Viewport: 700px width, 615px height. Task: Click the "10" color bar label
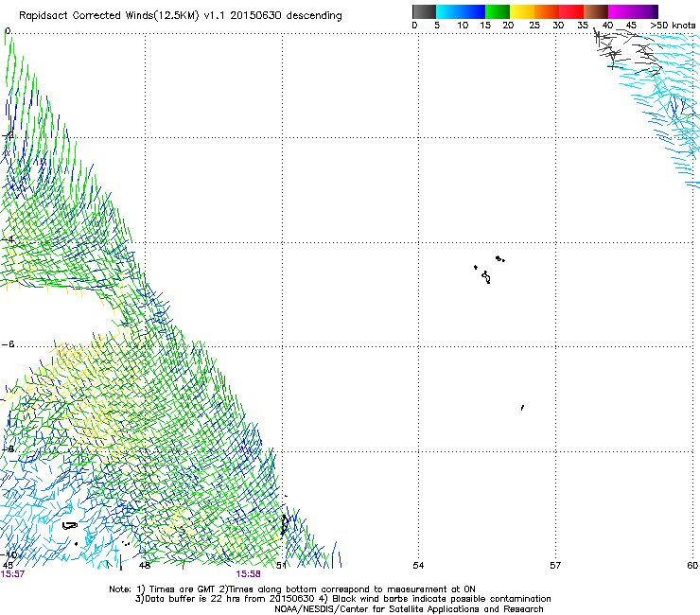[x=463, y=26]
